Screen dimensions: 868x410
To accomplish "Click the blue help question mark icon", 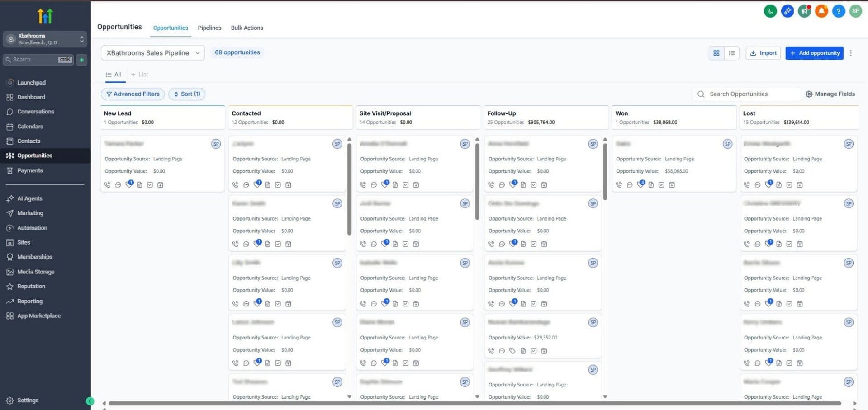I will (838, 11).
